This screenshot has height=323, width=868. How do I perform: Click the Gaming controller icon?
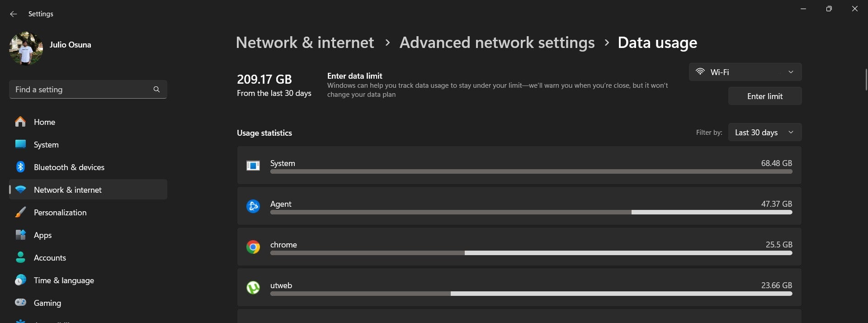coord(20,303)
